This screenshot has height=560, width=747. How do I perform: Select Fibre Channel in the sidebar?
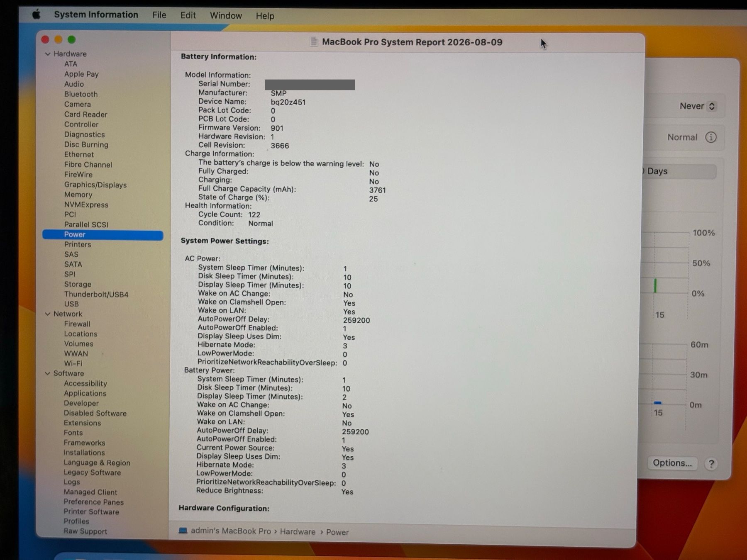pyautogui.click(x=88, y=165)
